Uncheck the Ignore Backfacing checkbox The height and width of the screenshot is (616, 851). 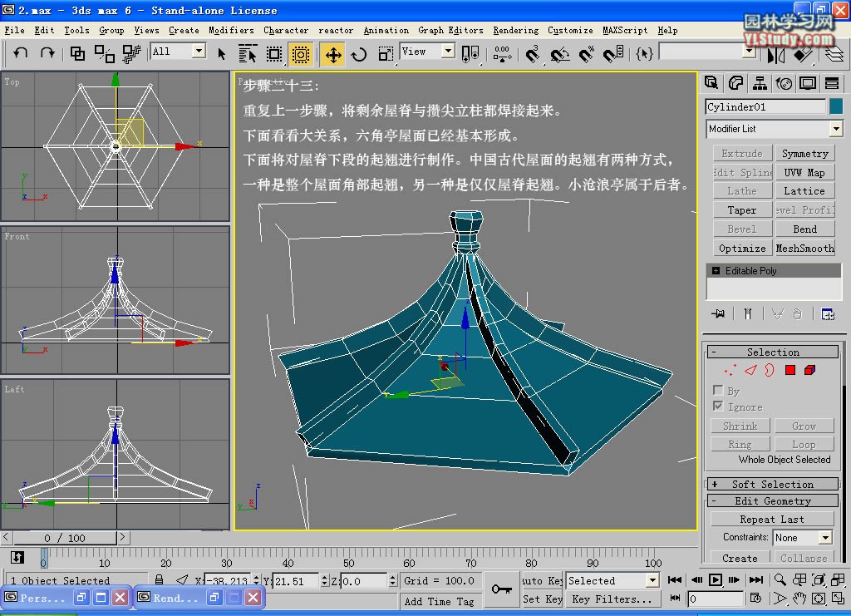[x=718, y=406]
